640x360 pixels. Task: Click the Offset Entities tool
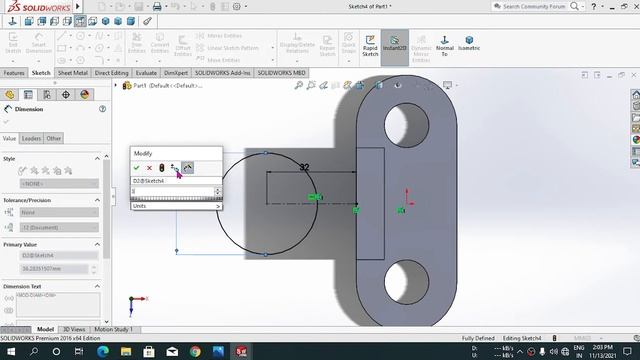pos(182,46)
